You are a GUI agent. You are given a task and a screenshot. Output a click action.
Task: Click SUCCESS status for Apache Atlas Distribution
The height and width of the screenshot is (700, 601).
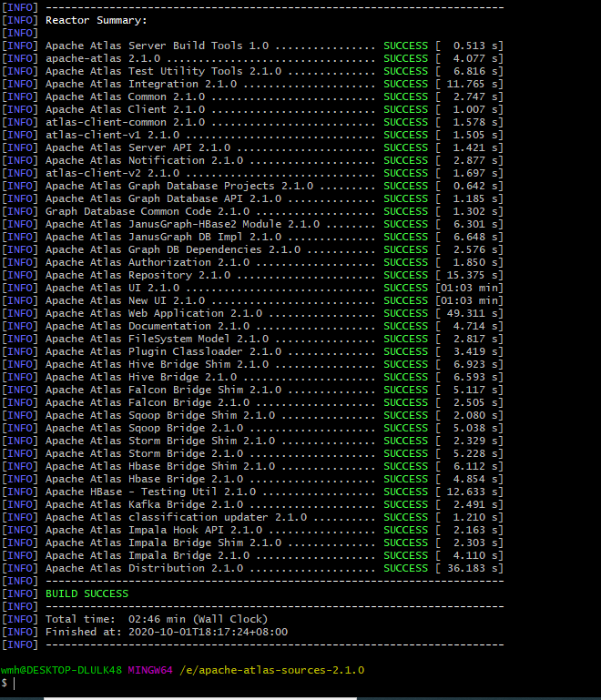coord(405,568)
